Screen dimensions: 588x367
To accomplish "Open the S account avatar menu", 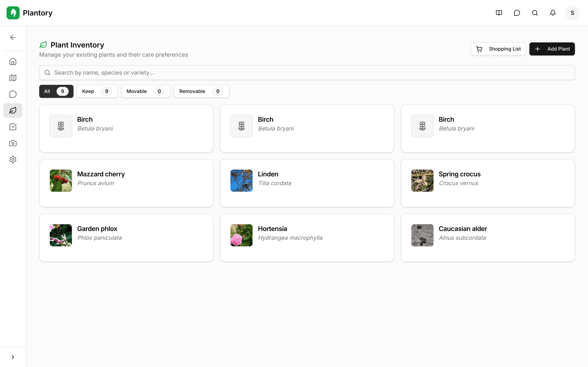I will pos(572,13).
